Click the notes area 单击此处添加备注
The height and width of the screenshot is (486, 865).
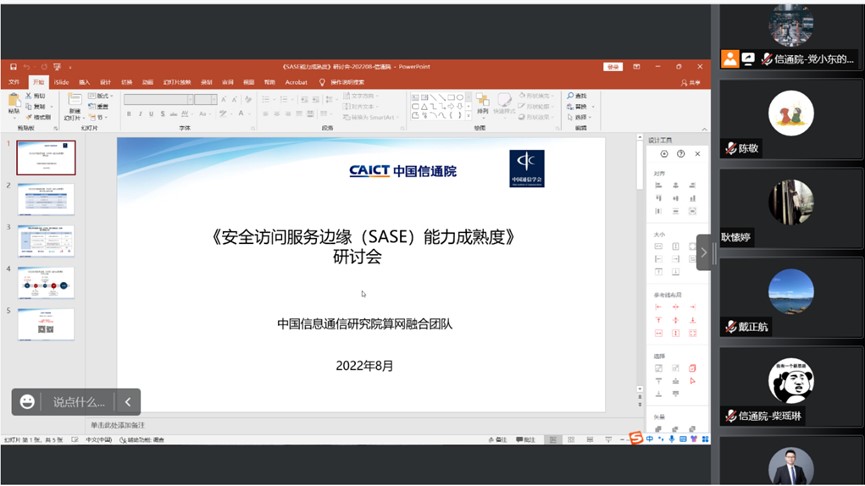(118, 425)
